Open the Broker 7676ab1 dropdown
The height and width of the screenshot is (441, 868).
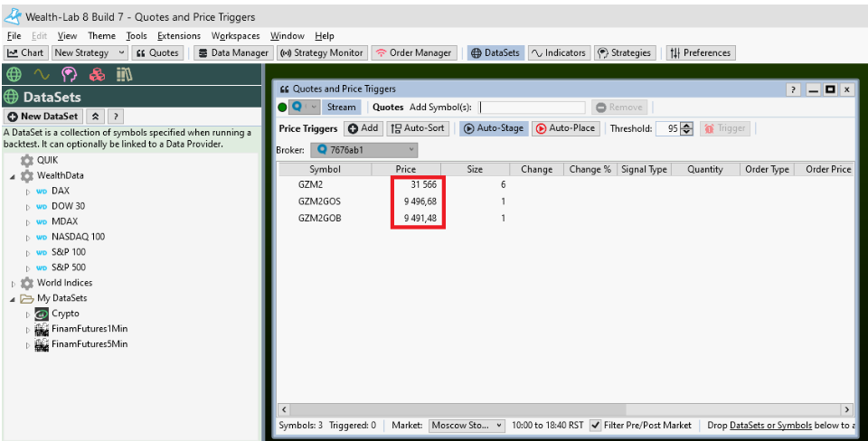(x=365, y=149)
